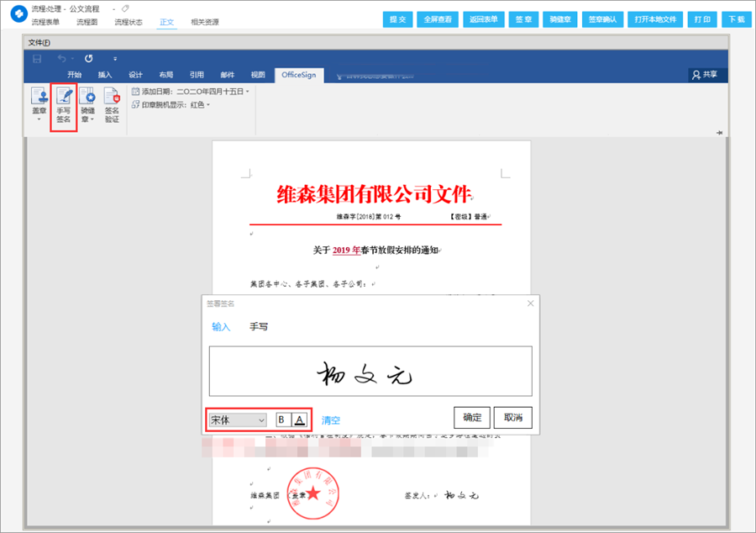Select the 正文 tab
Screen dimensions: 756x533
(x=167, y=22)
